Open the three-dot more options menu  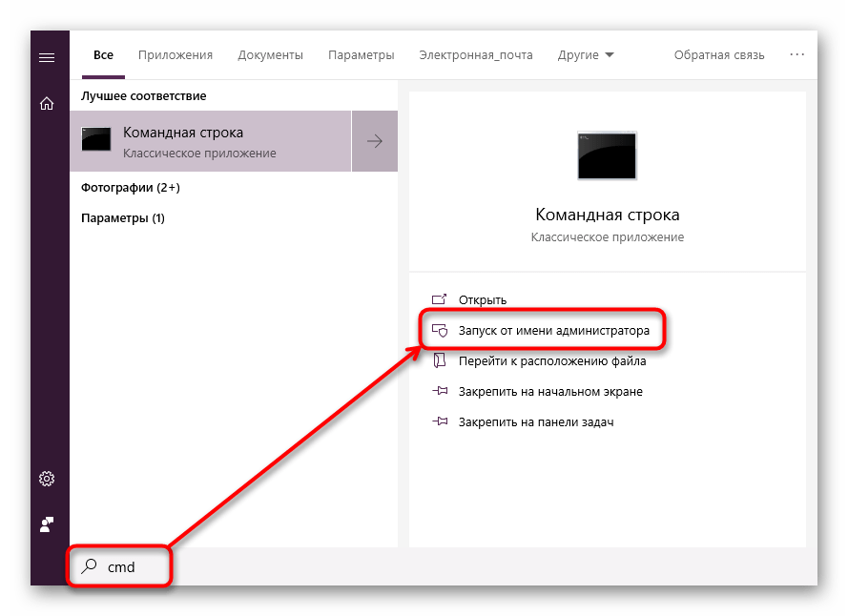(x=796, y=54)
